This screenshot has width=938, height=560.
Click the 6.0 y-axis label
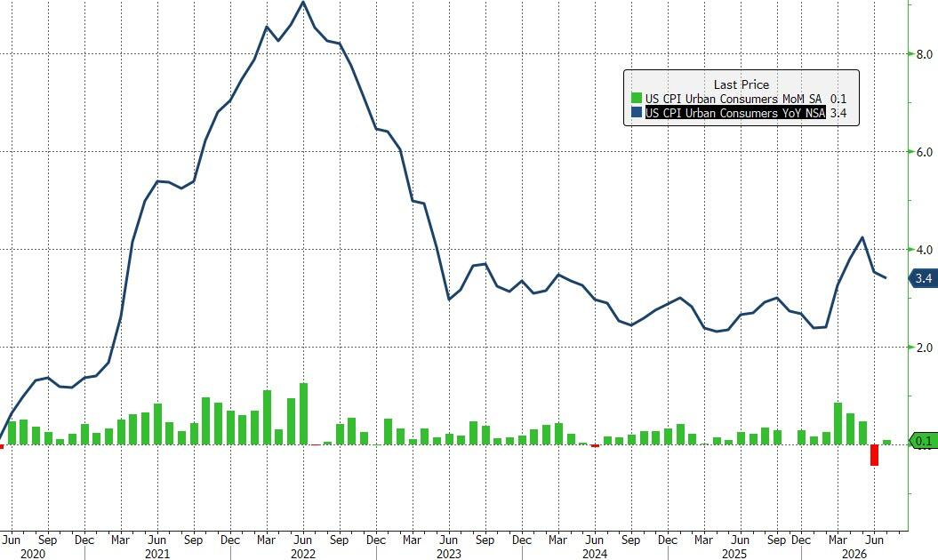point(925,152)
